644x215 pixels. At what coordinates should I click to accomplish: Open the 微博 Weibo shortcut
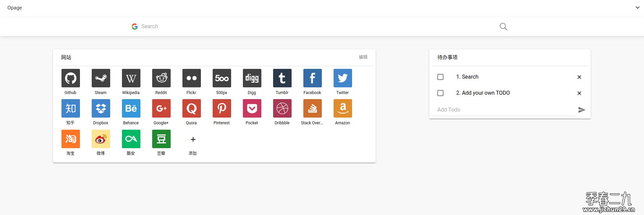pos(101,139)
